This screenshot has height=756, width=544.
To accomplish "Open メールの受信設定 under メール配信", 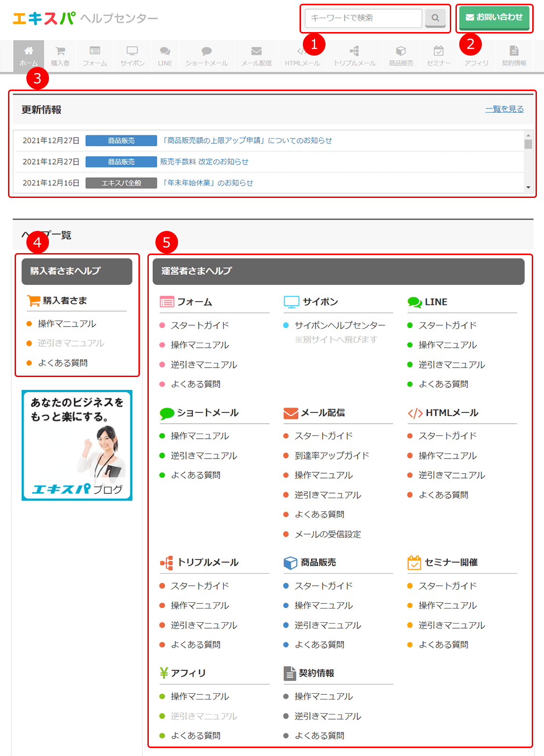I will (x=327, y=534).
